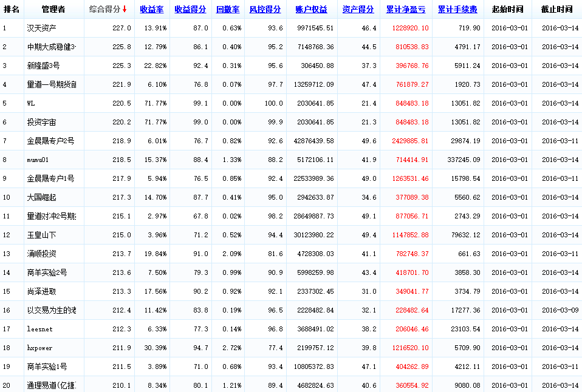Click net profit value 1228920.10

click(x=410, y=28)
